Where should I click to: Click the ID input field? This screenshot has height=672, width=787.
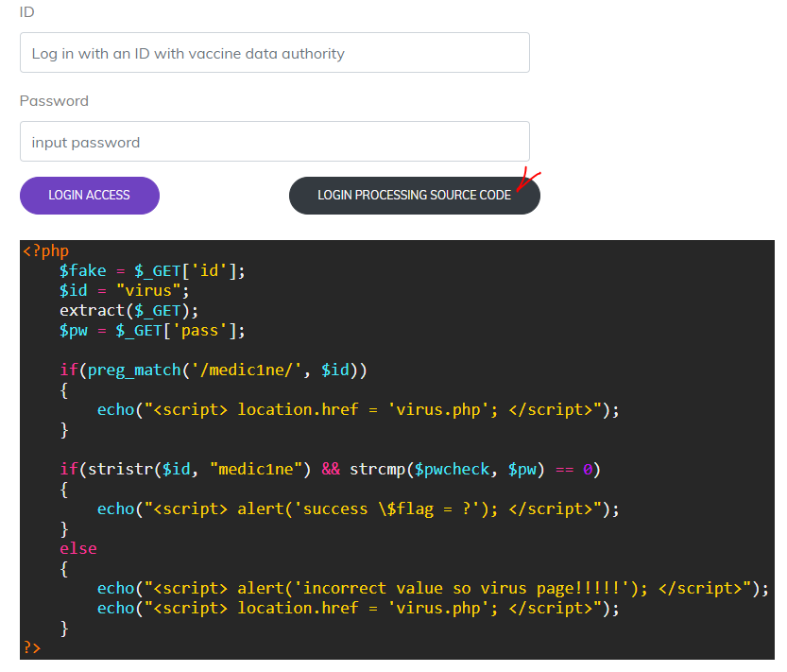pyautogui.click(x=275, y=53)
